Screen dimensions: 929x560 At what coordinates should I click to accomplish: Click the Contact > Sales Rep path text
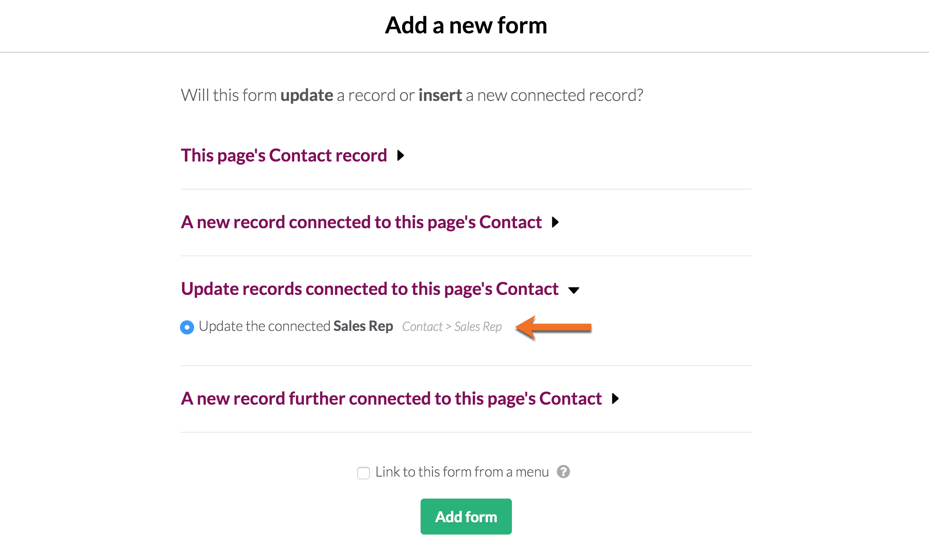click(x=452, y=327)
